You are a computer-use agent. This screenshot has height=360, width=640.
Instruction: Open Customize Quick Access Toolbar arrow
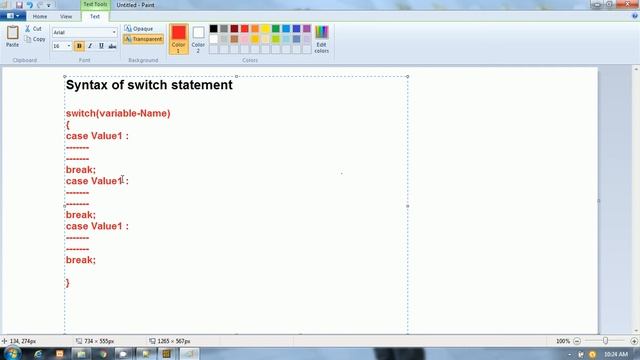pyautogui.click(x=49, y=6)
